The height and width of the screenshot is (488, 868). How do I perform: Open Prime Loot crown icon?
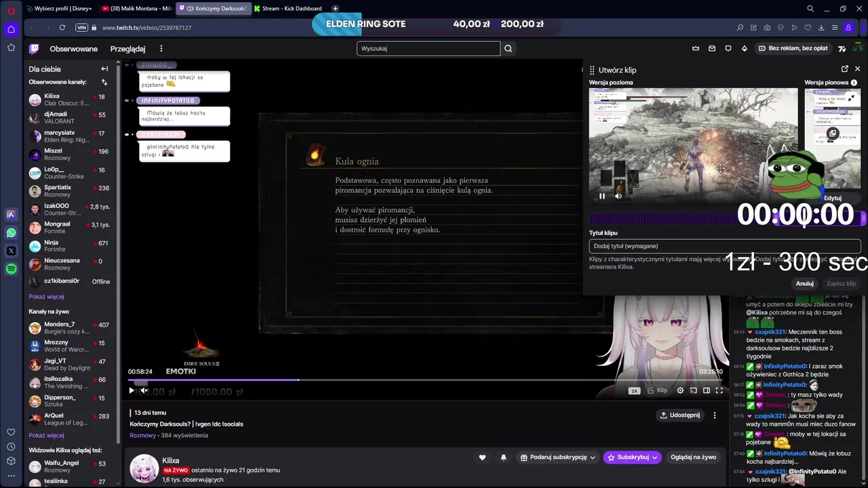click(695, 48)
